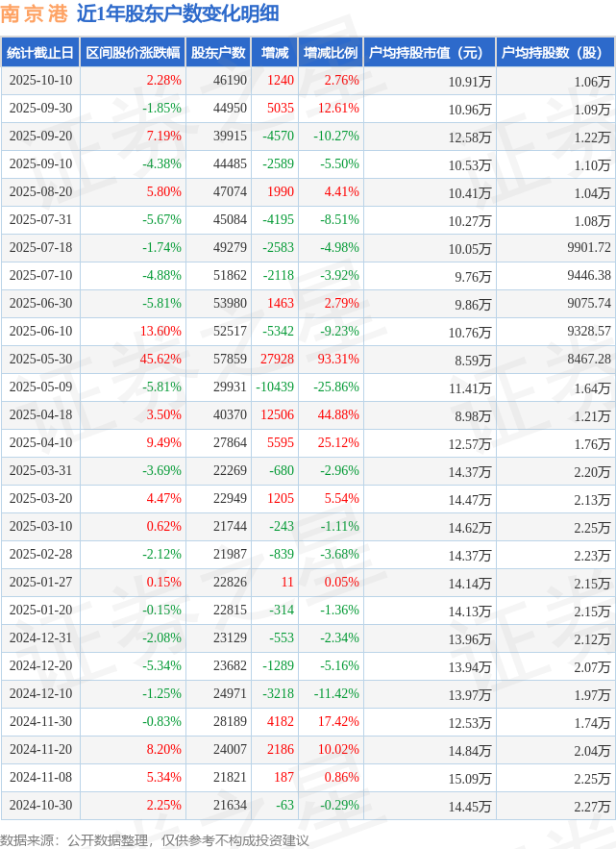Click the 南京港 stock name title
The width and height of the screenshot is (616, 849).
click(x=34, y=14)
